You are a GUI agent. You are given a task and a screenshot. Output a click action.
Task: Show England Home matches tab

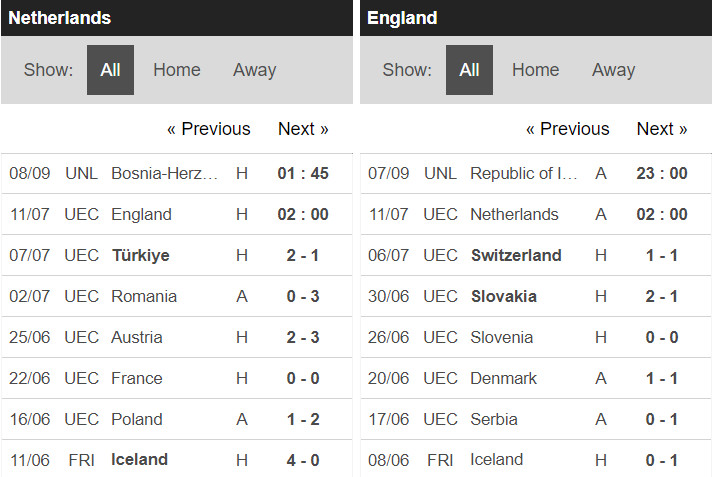coord(535,70)
